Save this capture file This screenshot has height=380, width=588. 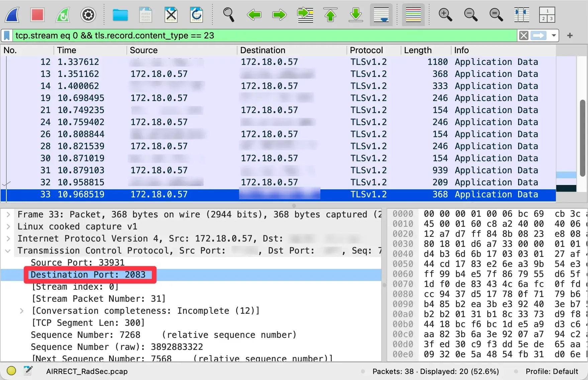tap(145, 15)
